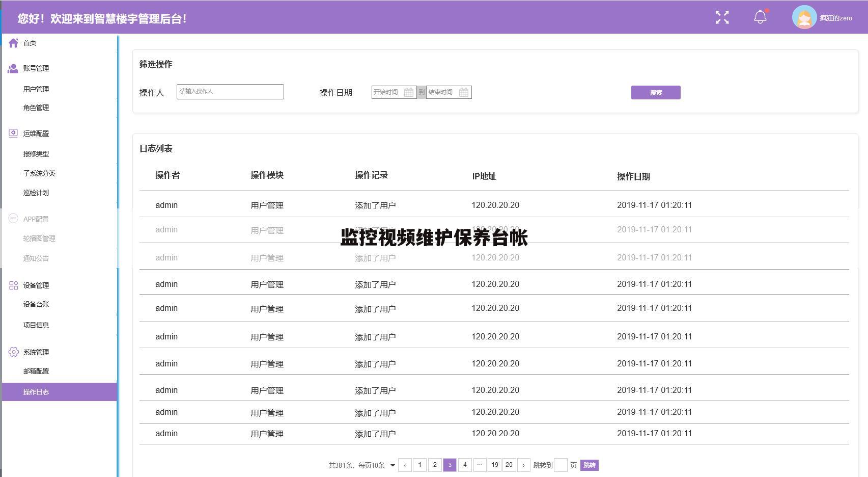Viewport: 868px width, 477px height.
Task: Focus the 开始时间 date field
Action: click(x=394, y=92)
